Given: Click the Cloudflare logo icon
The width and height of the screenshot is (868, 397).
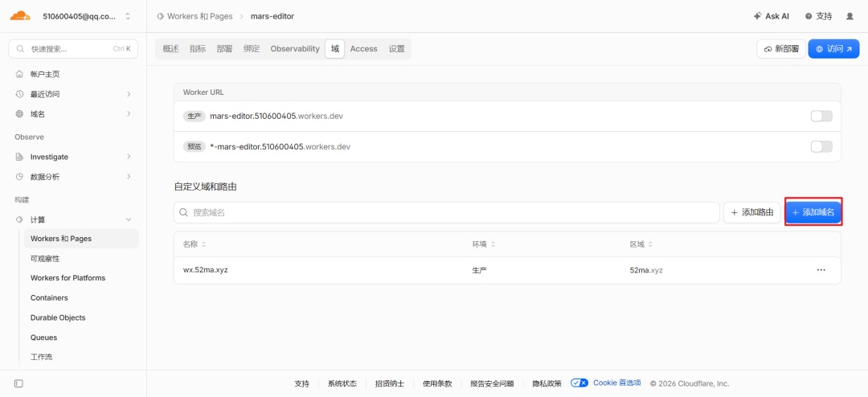Looking at the screenshot, I should [20, 16].
